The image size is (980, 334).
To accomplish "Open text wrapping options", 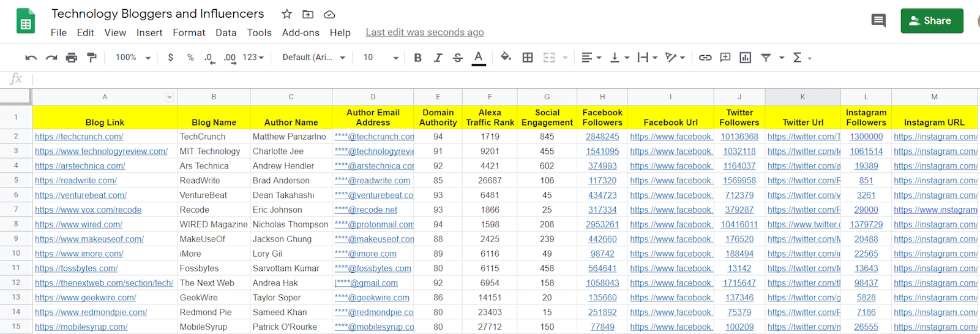I will [x=648, y=58].
